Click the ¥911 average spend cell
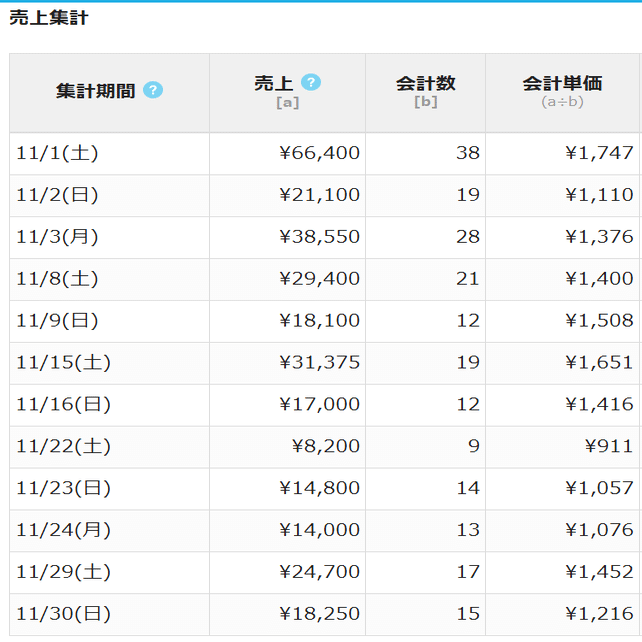This screenshot has width=642, height=642. tap(609, 447)
